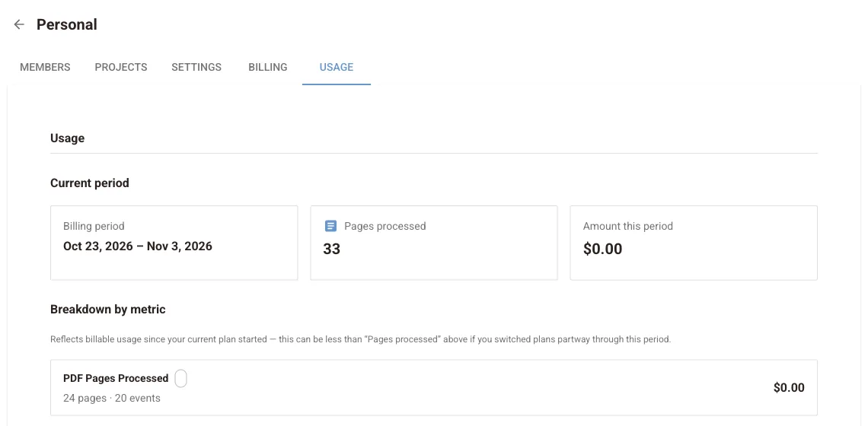Image resolution: width=868 pixels, height=426 pixels.
Task: Click the 24 pages · 20 events text
Action: [x=112, y=399]
